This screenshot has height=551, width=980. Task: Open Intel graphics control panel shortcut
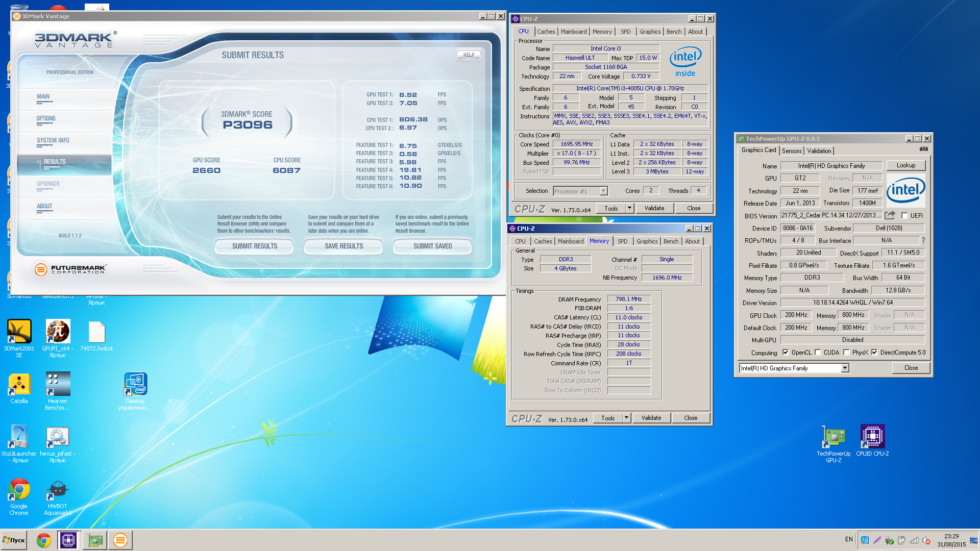[135, 391]
